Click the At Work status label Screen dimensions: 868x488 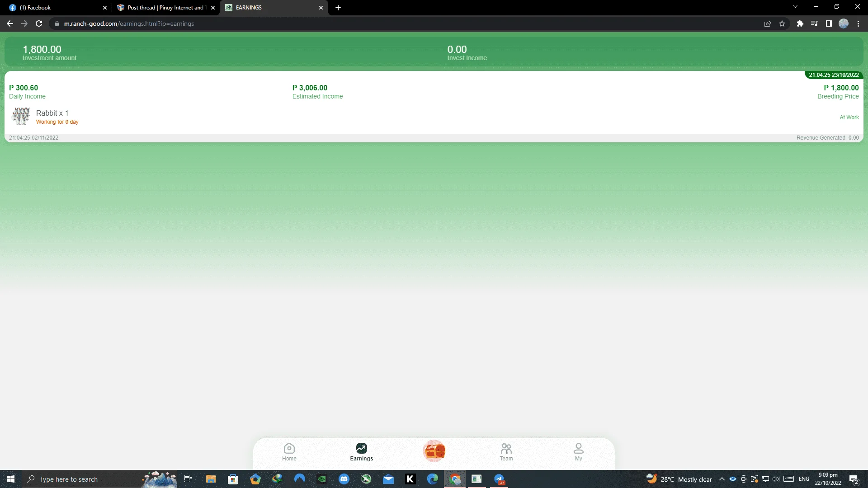click(x=849, y=117)
